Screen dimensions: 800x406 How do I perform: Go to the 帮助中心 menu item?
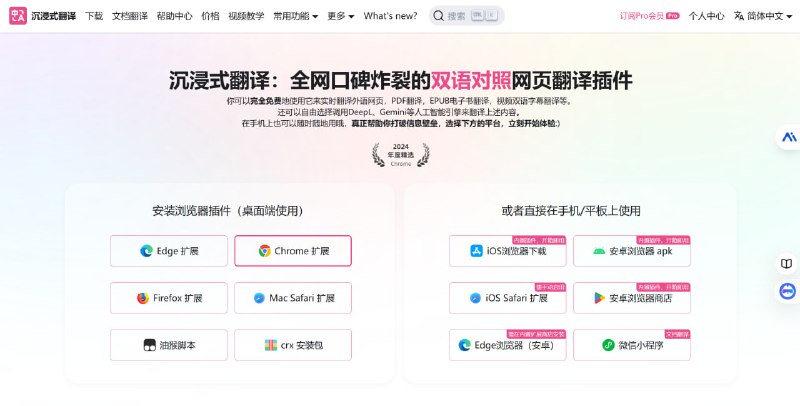coord(174,16)
